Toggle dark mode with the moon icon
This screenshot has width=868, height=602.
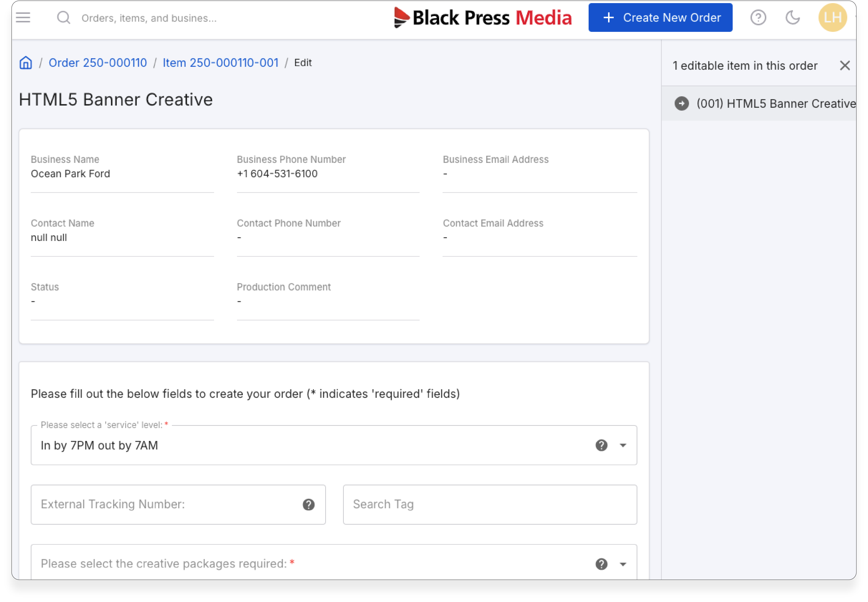(792, 18)
